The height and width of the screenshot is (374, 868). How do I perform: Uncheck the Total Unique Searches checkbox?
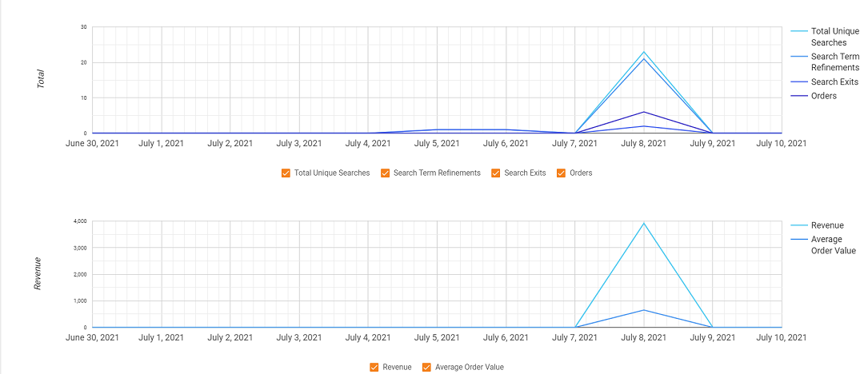click(286, 173)
